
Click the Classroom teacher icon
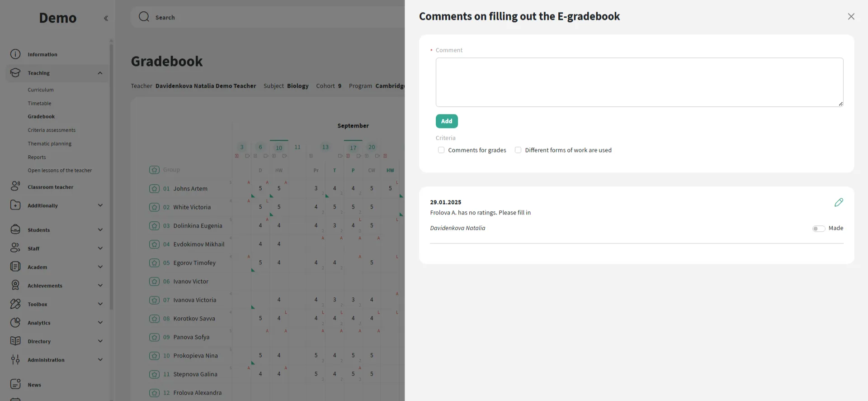point(15,186)
